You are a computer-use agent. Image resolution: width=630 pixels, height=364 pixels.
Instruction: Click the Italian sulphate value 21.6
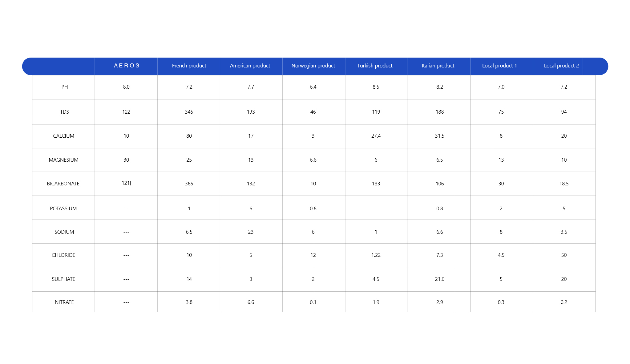pyautogui.click(x=440, y=279)
